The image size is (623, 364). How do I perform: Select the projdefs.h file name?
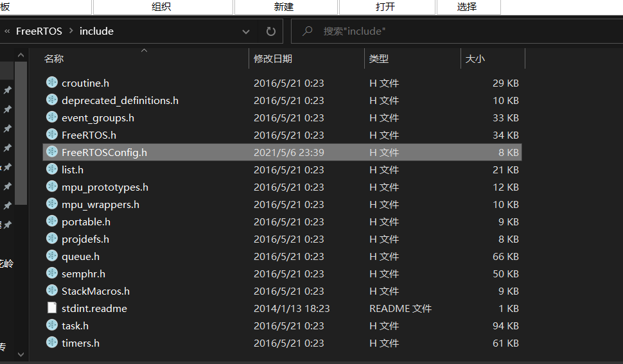85,239
